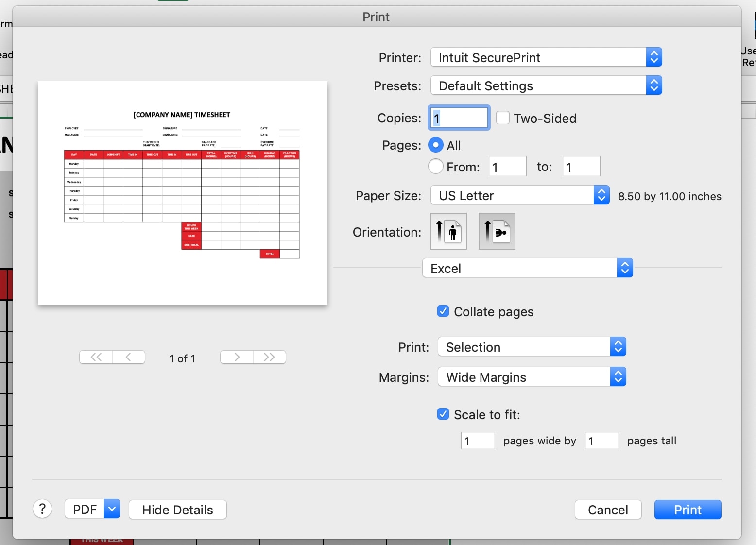Jump to first preview page arrow

[95, 358]
